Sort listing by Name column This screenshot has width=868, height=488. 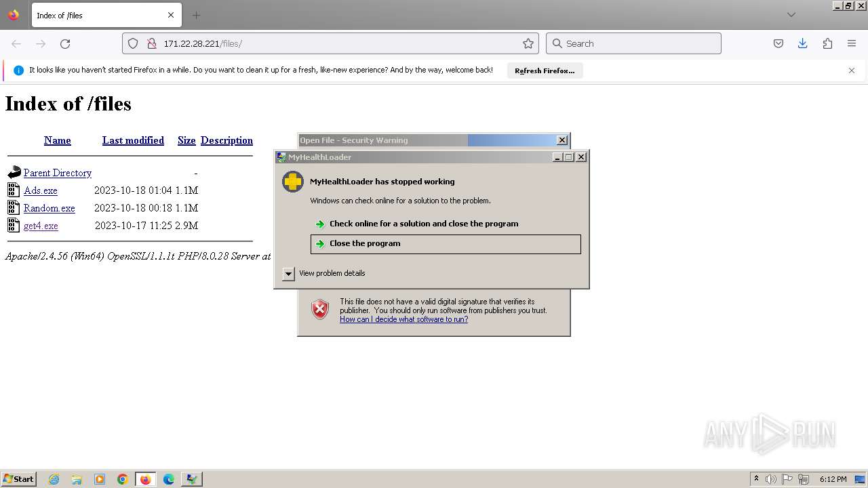click(58, 140)
